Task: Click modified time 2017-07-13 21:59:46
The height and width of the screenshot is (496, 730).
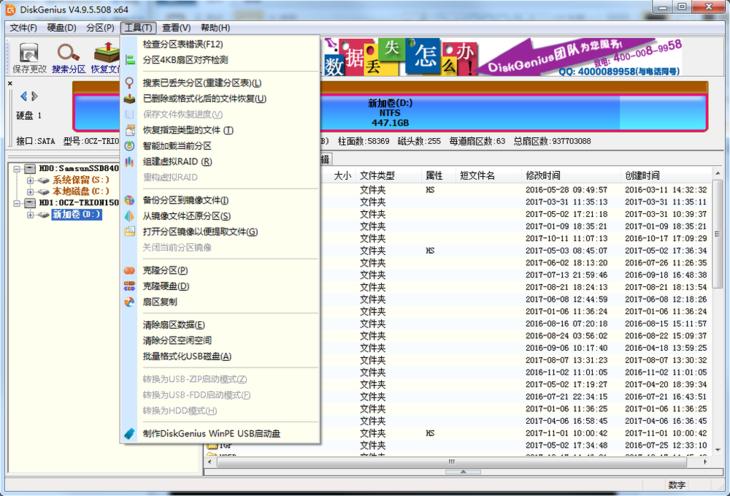Action: click(566, 275)
